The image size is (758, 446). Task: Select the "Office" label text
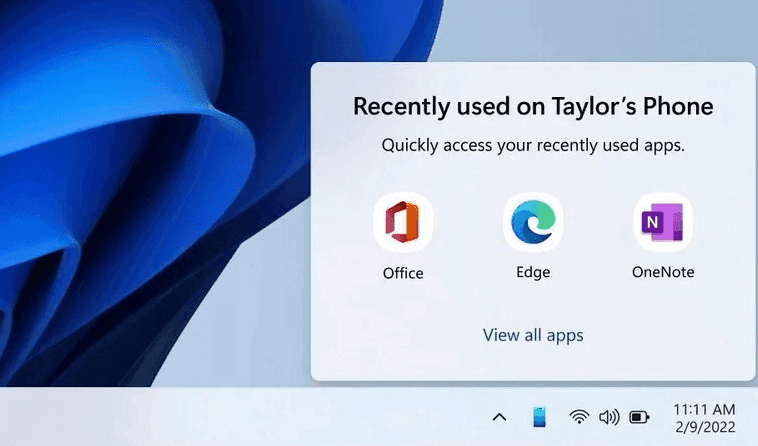pos(403,273)
